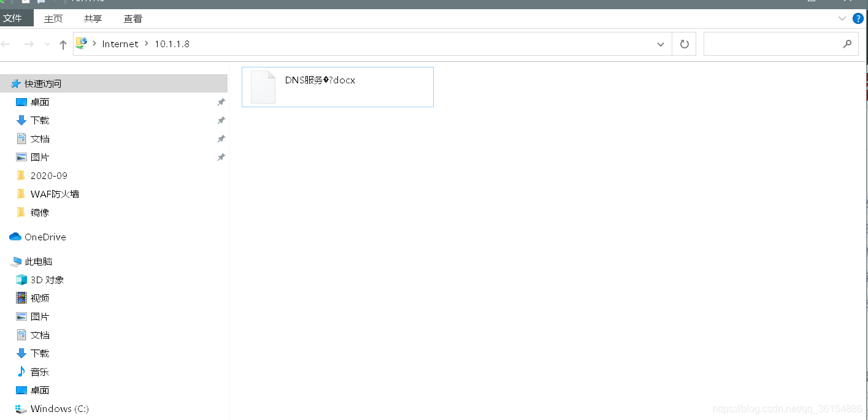Switch to the 查看 ribbon tab
The image size is (868, 420).
133,18
